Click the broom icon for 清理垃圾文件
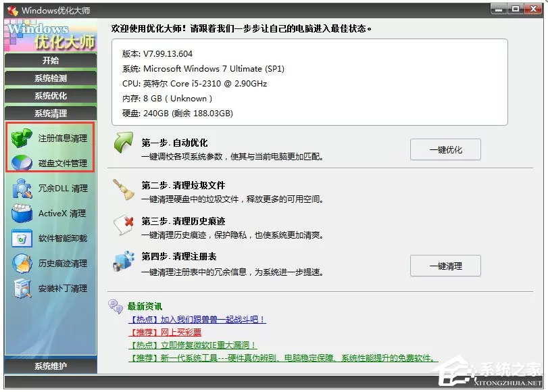The height and width of the screenshot is (392, 548). tap(124, 190)
